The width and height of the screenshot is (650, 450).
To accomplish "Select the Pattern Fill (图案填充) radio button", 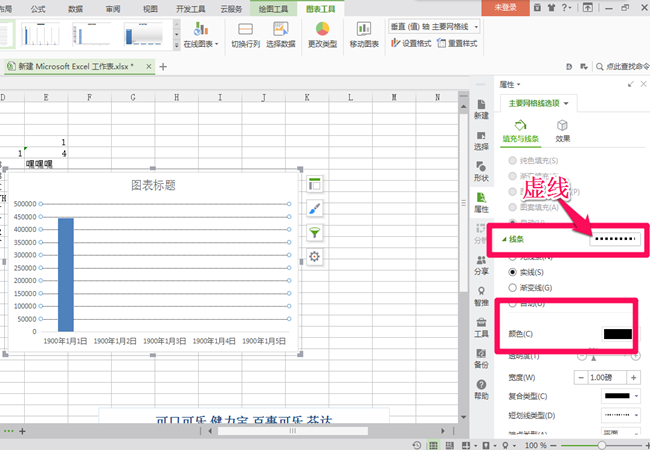I will tap(512, 207).
